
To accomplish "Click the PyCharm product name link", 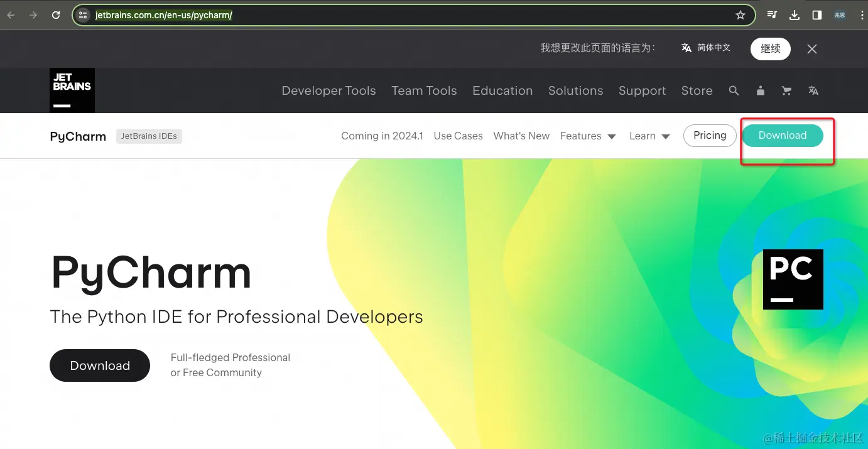I will 78,136.
